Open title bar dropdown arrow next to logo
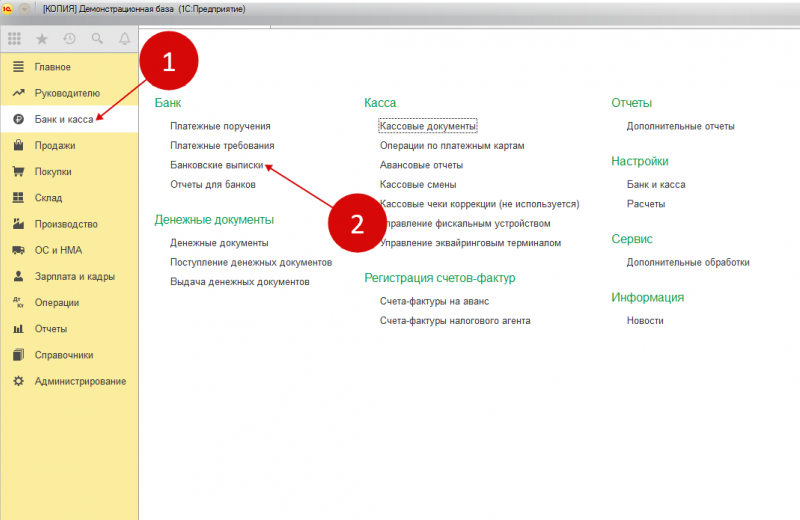800x520 pixels. 24,9
